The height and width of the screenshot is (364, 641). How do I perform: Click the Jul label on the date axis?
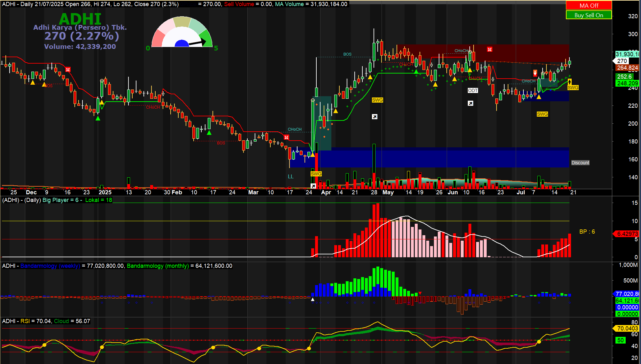click(521, 192)
